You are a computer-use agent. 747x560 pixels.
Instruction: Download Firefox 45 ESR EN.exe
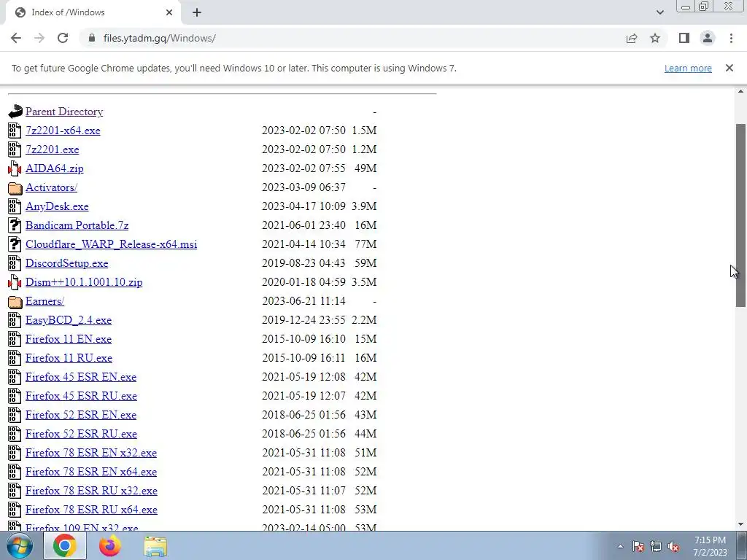81,377
